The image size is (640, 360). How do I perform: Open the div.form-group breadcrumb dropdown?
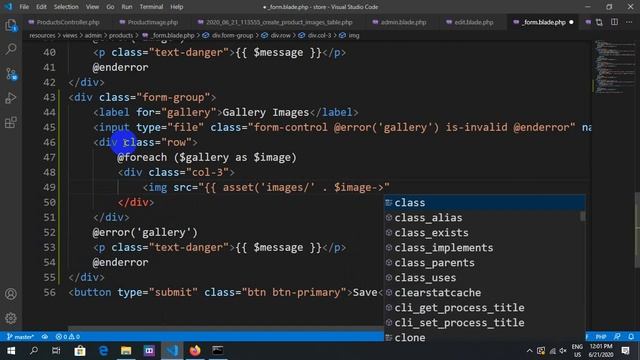[228, 36]
